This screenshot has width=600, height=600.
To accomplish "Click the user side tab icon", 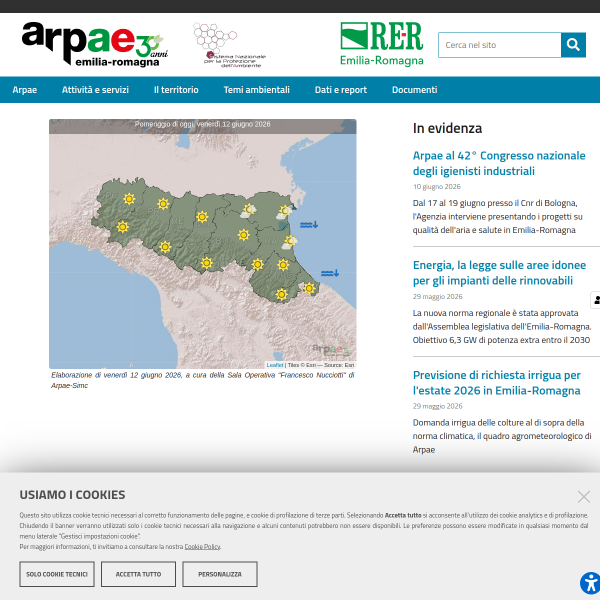I will click(596, 300).
